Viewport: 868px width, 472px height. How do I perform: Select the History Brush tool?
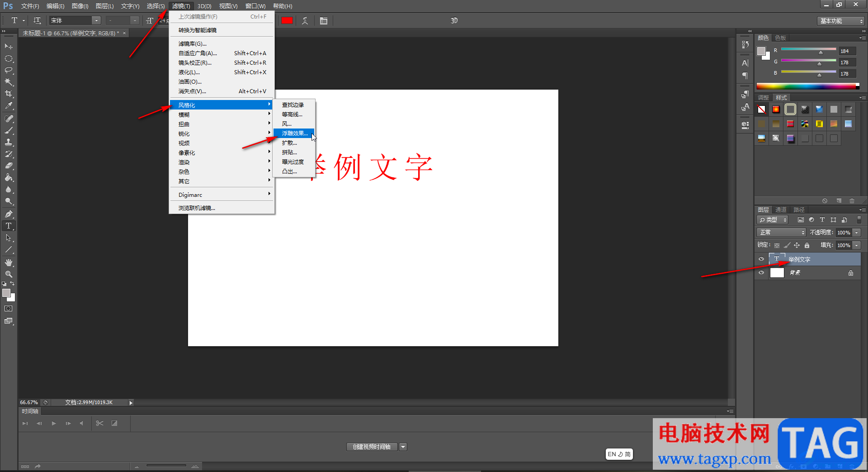9,154
